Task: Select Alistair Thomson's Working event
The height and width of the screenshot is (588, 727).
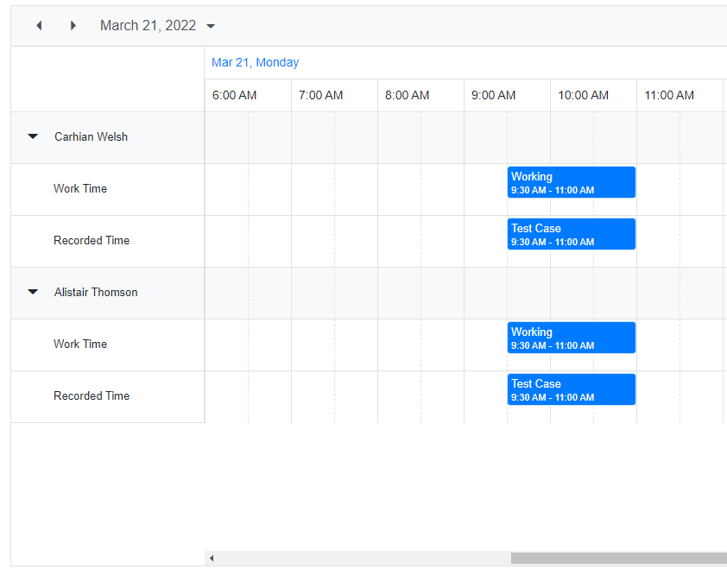Action: pos(571,338)
